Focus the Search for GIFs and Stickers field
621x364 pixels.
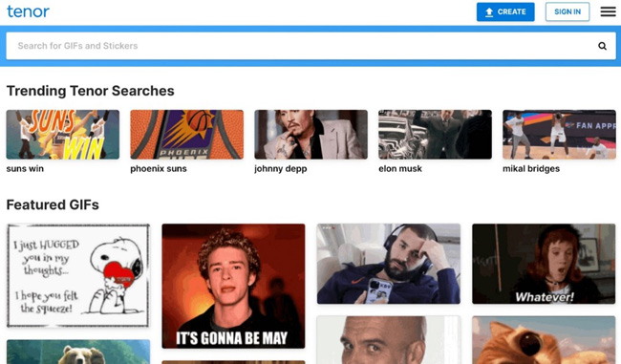[x=310, y=46]
